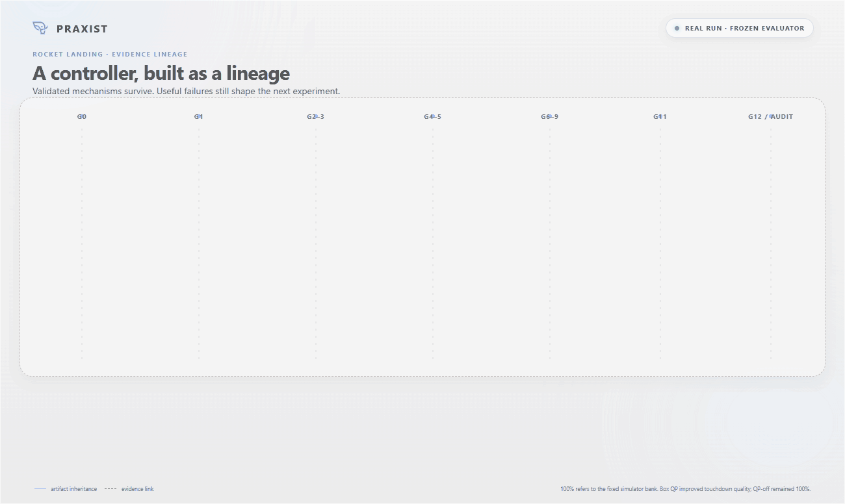Select the G11 generation marker

(660, 117)
